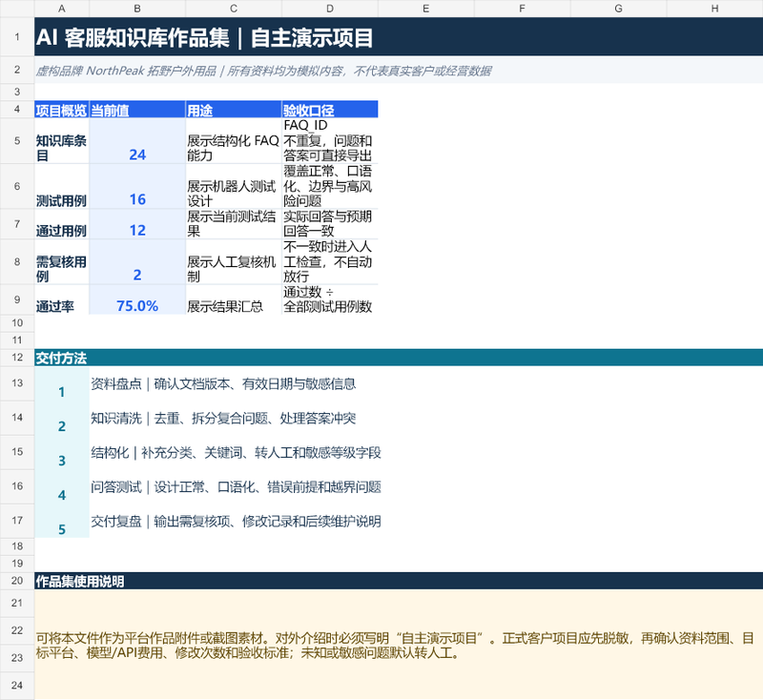Click cell '展示机器人测试设计'
This screenshot has width=763, height=700.
[x=234, y=186]
